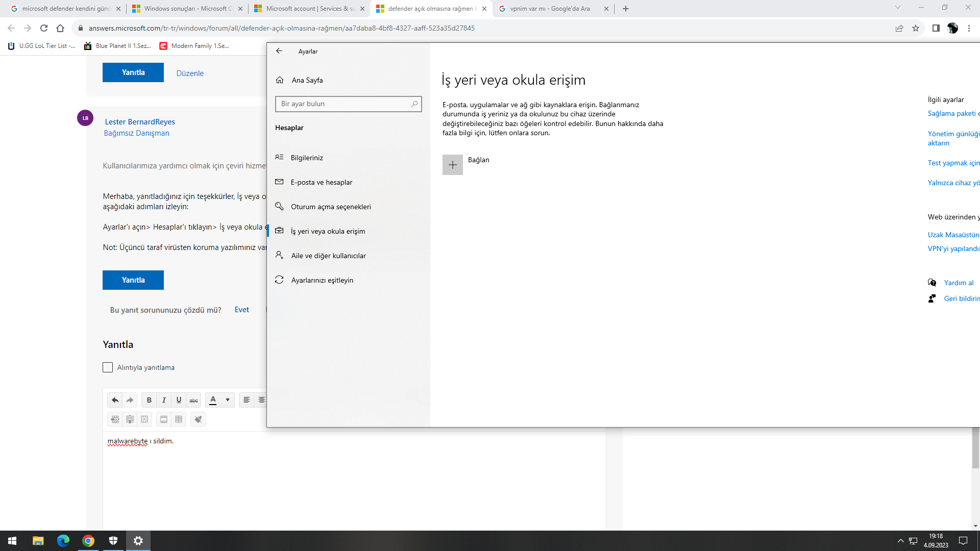980x551 pixels.
Task: Expand the font color dropdown arrow
Action: pyautogui.click(x=228, y=400)
